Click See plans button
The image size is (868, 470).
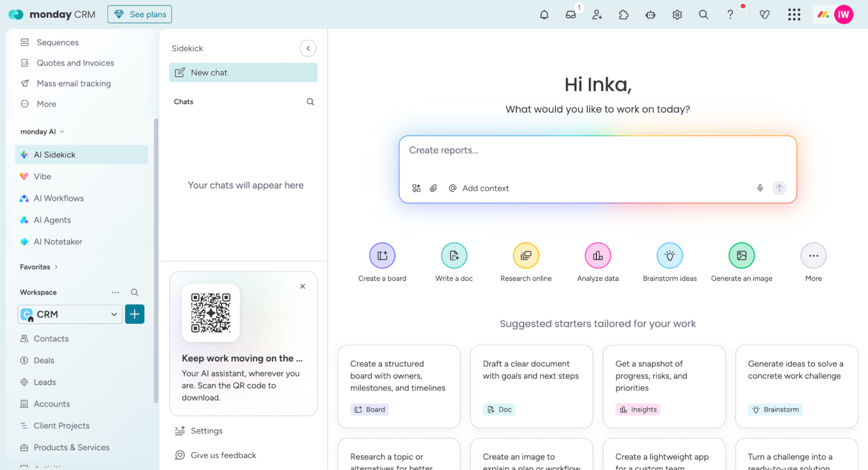140,14
